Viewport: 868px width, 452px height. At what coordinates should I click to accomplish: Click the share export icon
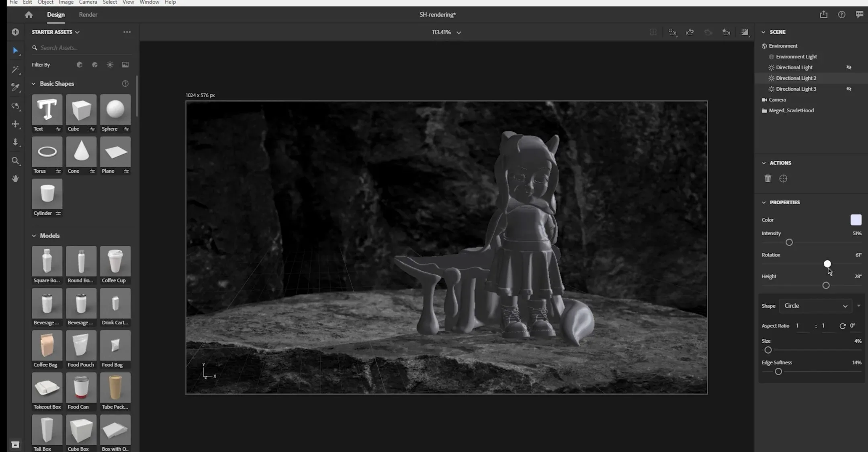823,15
